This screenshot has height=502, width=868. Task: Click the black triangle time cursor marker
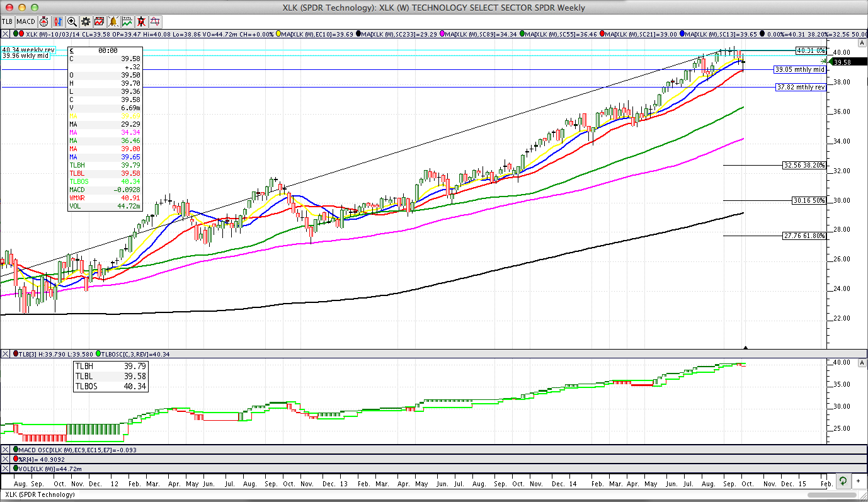pos(746,347)
